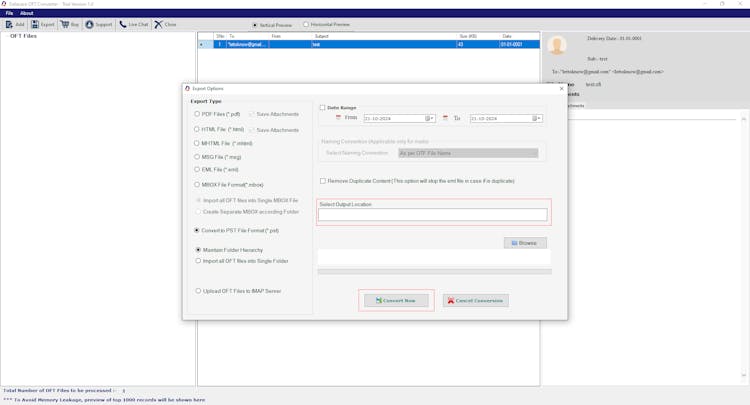Select Vertical Preview radio button

pos(254,25)
